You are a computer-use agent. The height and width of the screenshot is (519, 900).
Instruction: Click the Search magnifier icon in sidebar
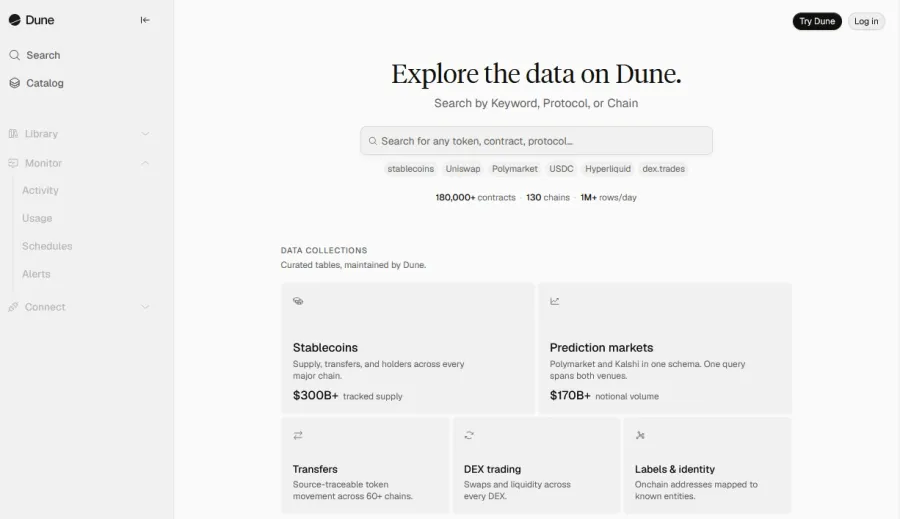14,55
